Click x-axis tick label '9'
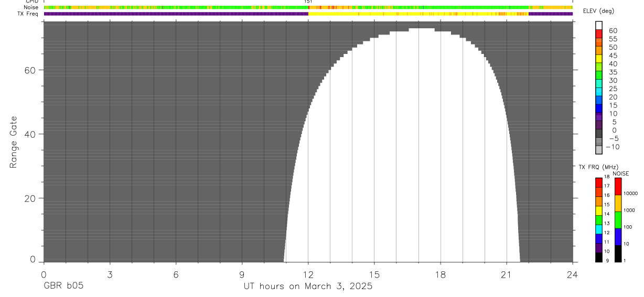The width and height of the screenshot is (644, 297). coord(242,274)
